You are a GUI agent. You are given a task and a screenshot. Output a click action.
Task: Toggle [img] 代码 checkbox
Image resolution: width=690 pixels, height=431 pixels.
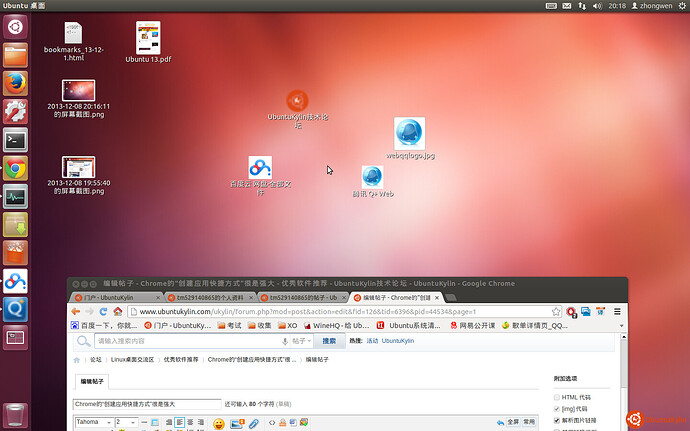coord(557,409)
